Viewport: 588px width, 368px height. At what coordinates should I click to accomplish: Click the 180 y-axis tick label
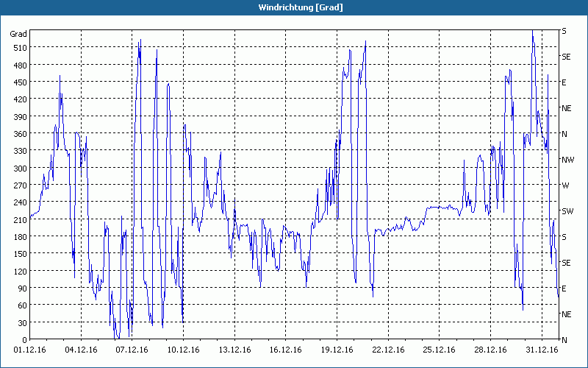point(20,237)
